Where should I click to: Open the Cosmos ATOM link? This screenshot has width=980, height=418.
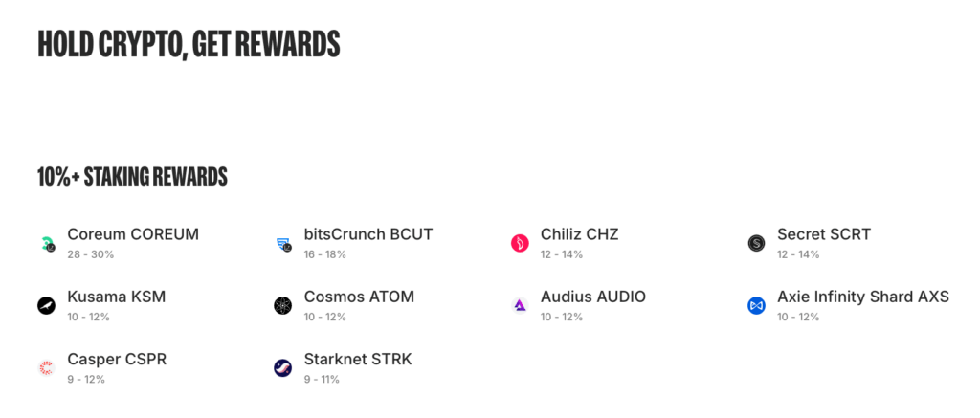[x=360, y=297]
